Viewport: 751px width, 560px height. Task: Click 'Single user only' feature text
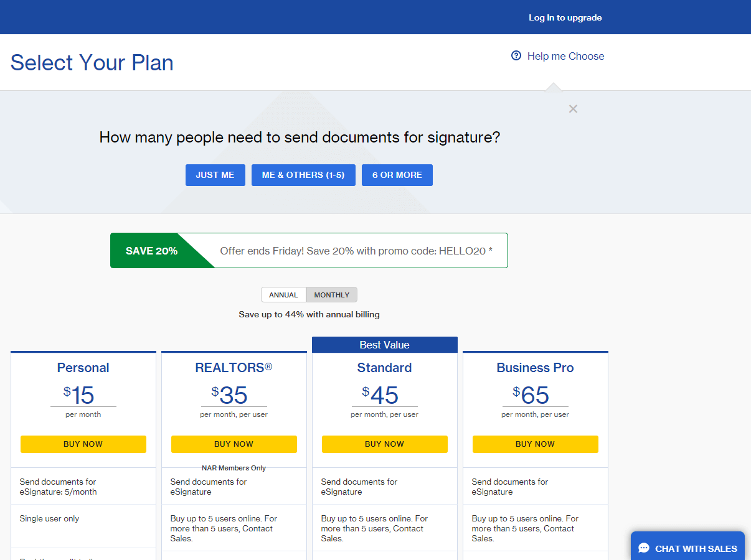point(50,518)
